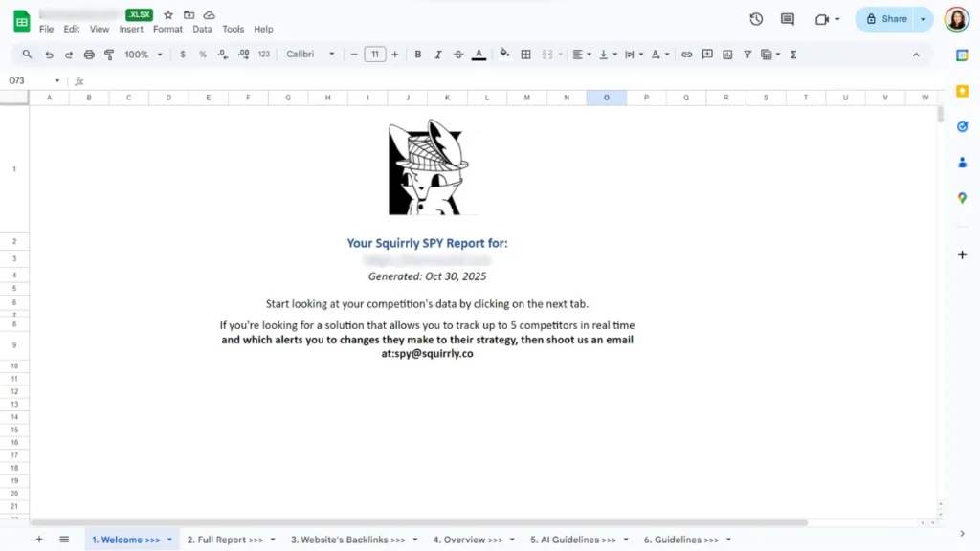Star this spreadsheet file

[x=168, y=15]
